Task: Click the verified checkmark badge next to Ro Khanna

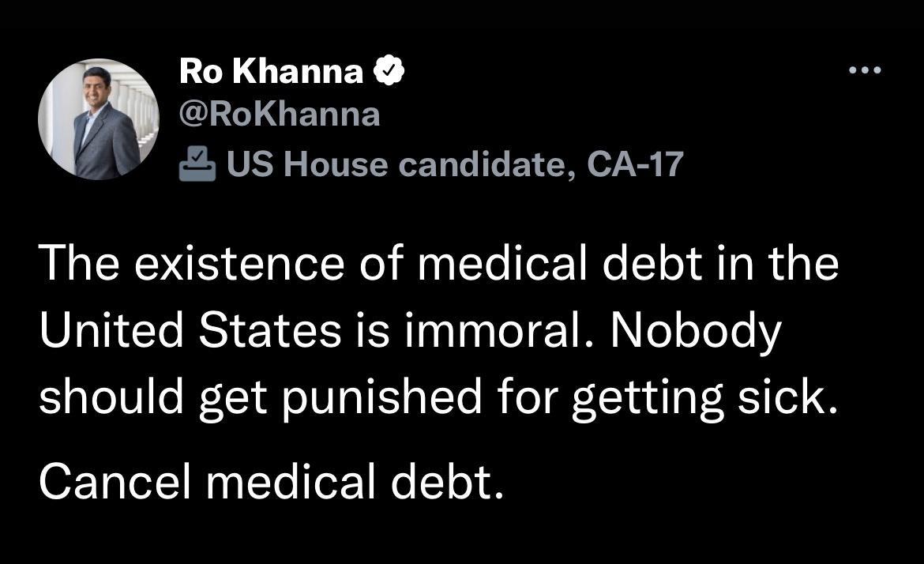Action: click(x=389, y=70)
